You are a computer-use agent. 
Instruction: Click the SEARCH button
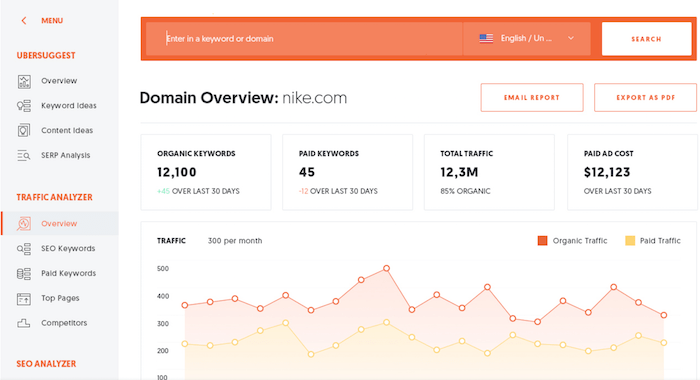click(x=646, y=39)
